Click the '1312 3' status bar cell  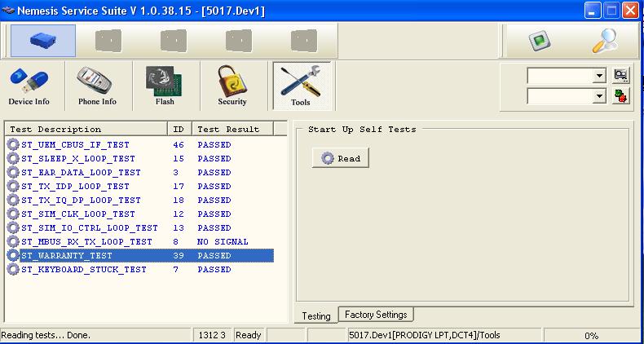(x=212, y=335)
